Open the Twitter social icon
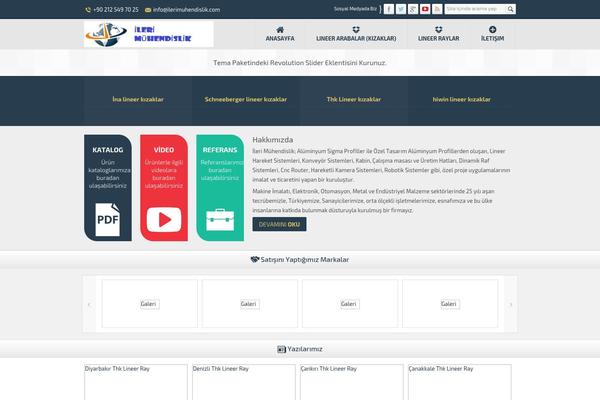Viewport: 600px width, 400px height. click(401, 9)
